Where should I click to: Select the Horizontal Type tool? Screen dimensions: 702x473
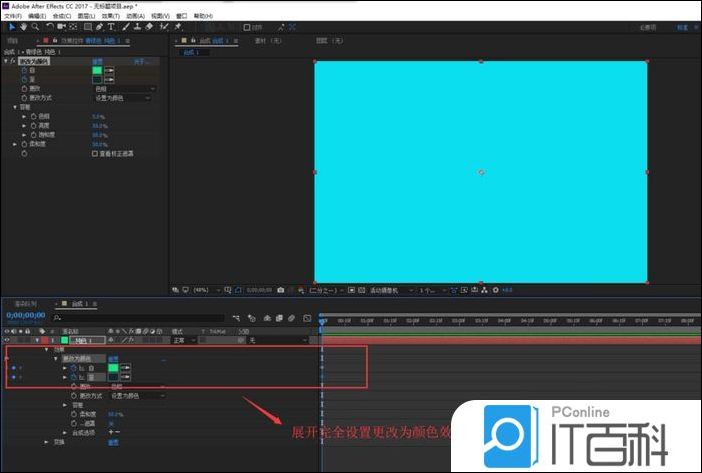point(111,27)
